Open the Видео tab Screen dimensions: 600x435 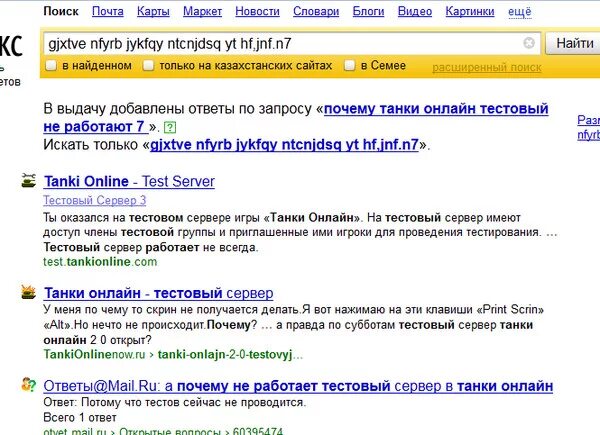415,11
